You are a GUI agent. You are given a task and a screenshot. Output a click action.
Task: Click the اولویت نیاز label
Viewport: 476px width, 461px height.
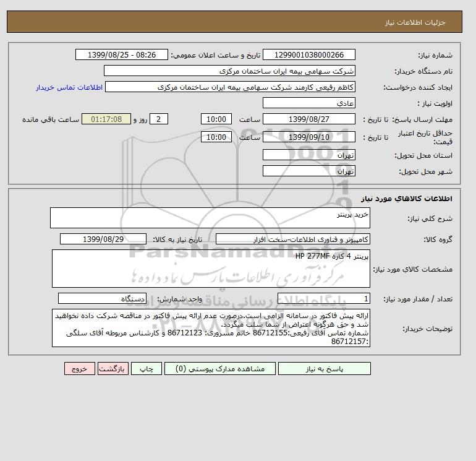[435, 103]
